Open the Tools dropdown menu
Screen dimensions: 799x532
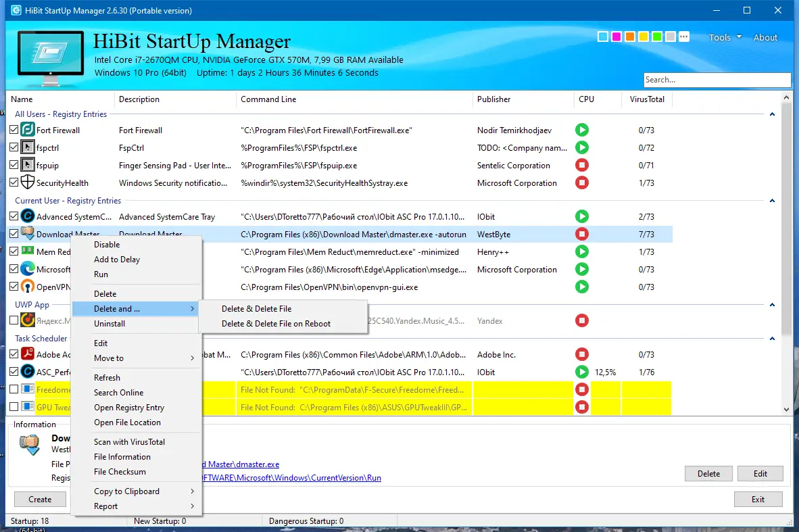tap(725, 37)
